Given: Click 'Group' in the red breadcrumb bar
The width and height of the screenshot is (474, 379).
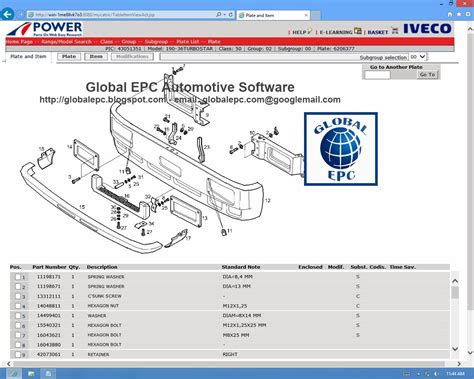Looking at the screenshot, I should [129, 42].
